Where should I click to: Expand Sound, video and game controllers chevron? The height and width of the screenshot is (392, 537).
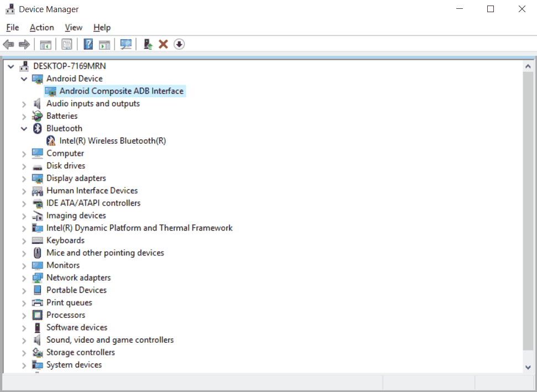click(24, 340)
